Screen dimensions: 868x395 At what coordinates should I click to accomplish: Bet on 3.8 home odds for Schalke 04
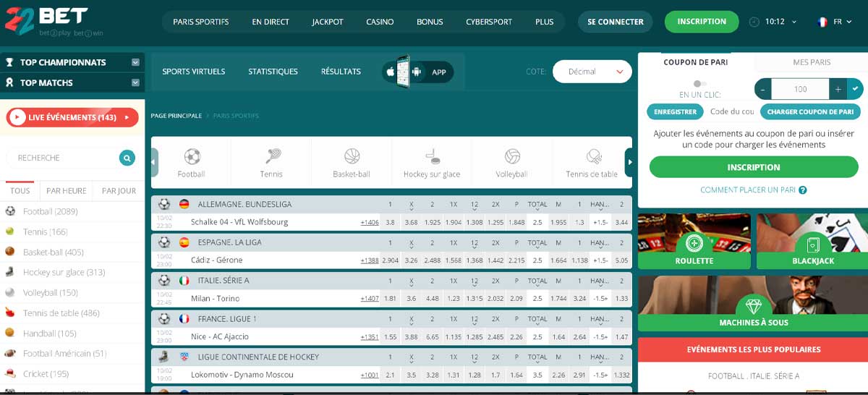coord(391,222)
